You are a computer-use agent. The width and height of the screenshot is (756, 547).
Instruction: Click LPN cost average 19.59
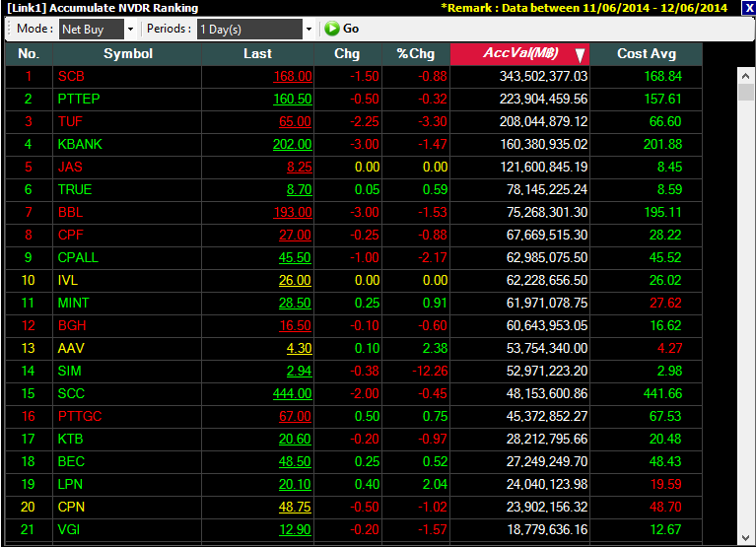point(666,484)
